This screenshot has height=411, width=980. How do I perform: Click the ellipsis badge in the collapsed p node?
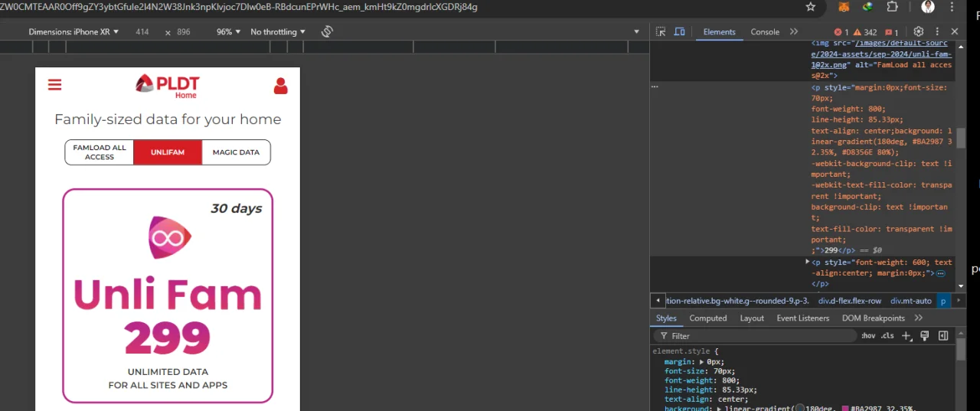[940, 273]
